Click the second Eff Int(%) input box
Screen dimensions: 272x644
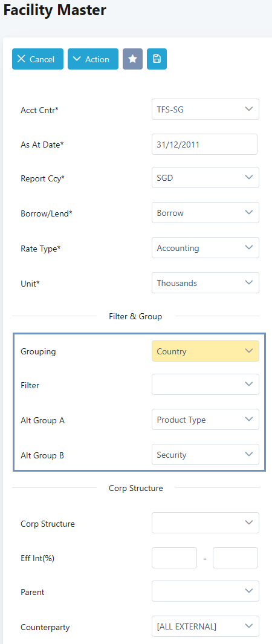[x=236, y=558]
